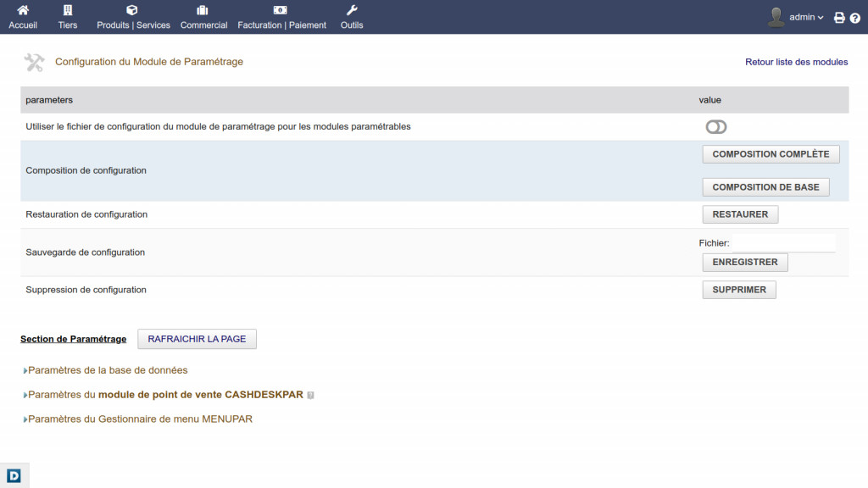
Task: Click RAFRAICHIR LA PAGE button
Action: pos(197,339)
